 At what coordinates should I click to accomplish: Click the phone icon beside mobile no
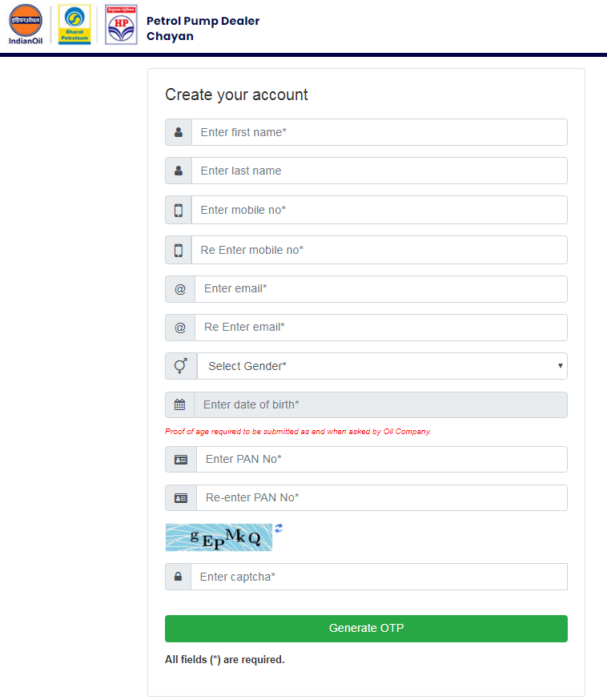pyautogui.click(x=179, y=210)
